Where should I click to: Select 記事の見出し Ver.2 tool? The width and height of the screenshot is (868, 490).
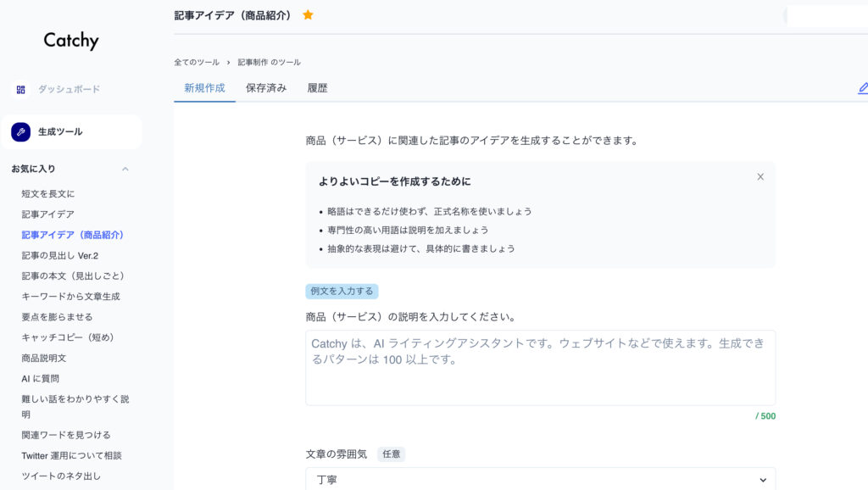coord(60,255)
